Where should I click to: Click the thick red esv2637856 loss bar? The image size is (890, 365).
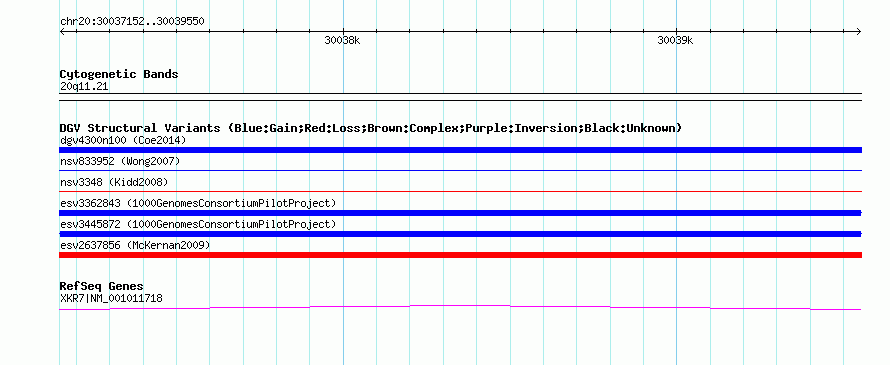click(x=460, y=255)
